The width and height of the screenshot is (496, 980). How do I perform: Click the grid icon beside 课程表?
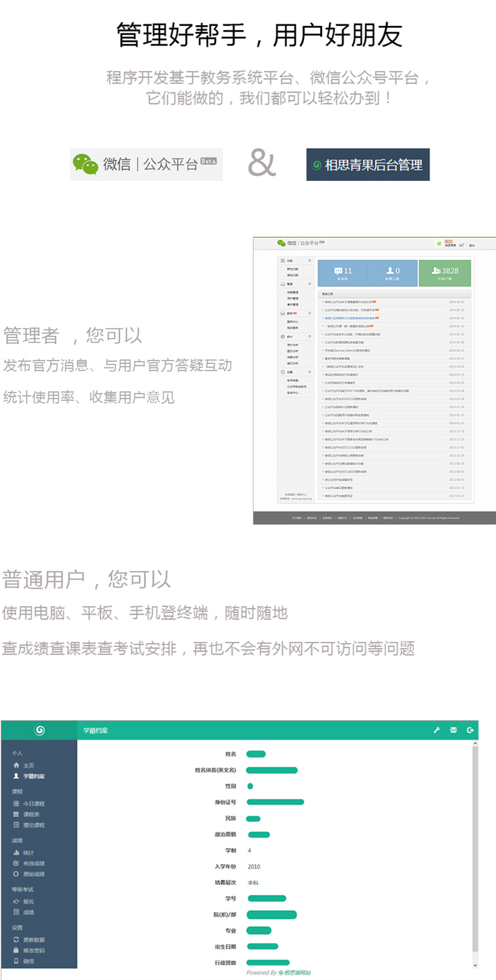pyautogui.click(x=16, y=814)
